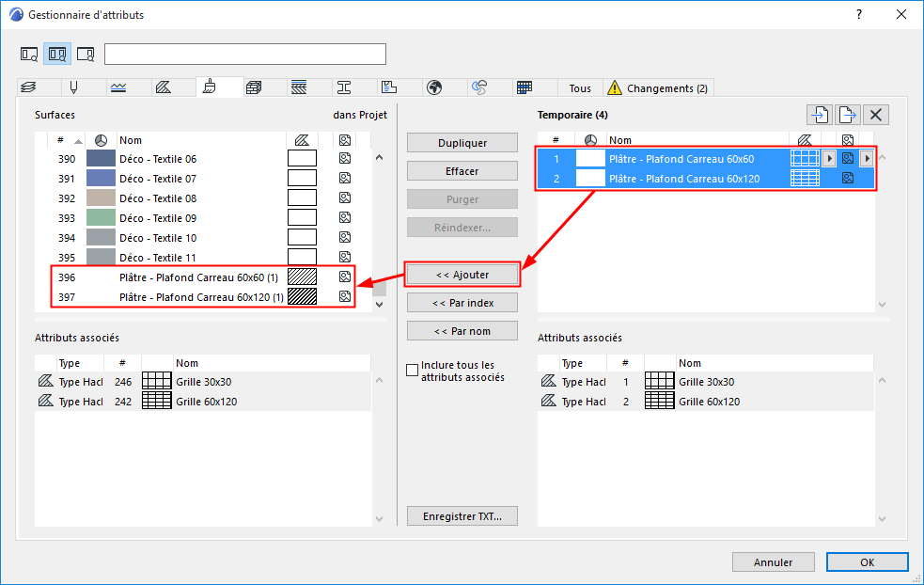Select Grille 60x120 number 242 row

(x=203, y=402)
